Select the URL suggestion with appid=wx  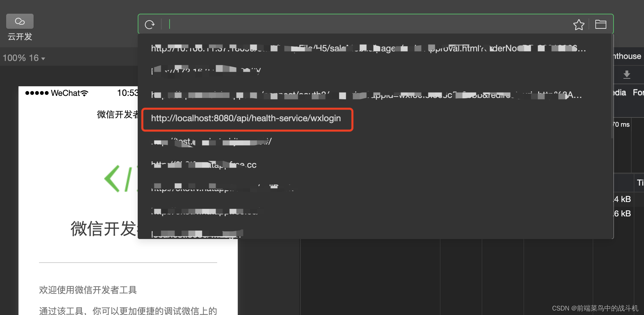pos(366,95)
